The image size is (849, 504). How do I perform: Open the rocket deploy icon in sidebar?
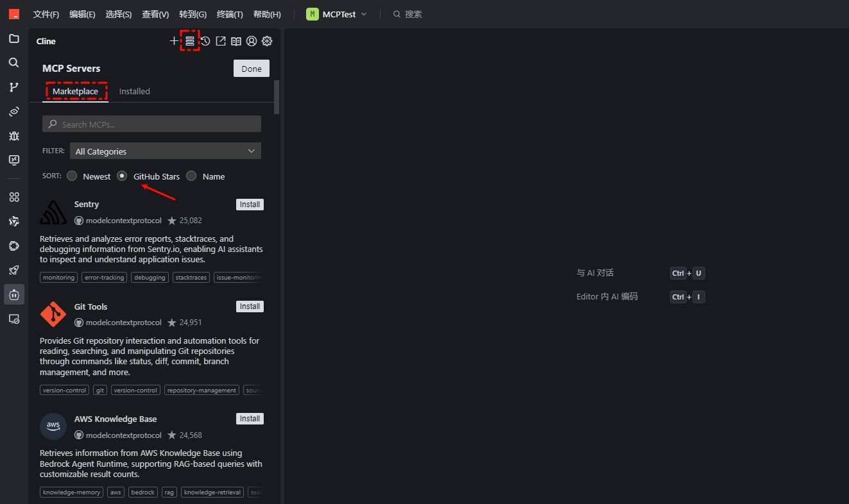click(14, 270)
